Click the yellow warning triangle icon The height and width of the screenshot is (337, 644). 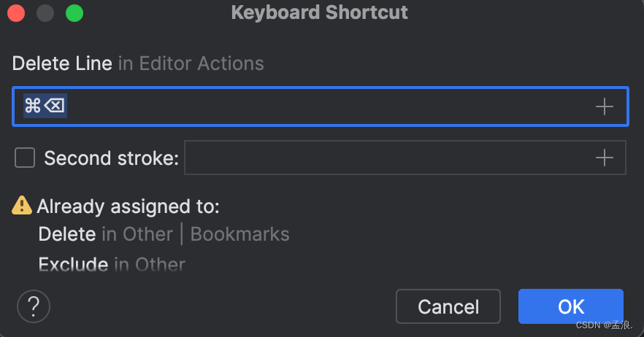click(22, 206)
